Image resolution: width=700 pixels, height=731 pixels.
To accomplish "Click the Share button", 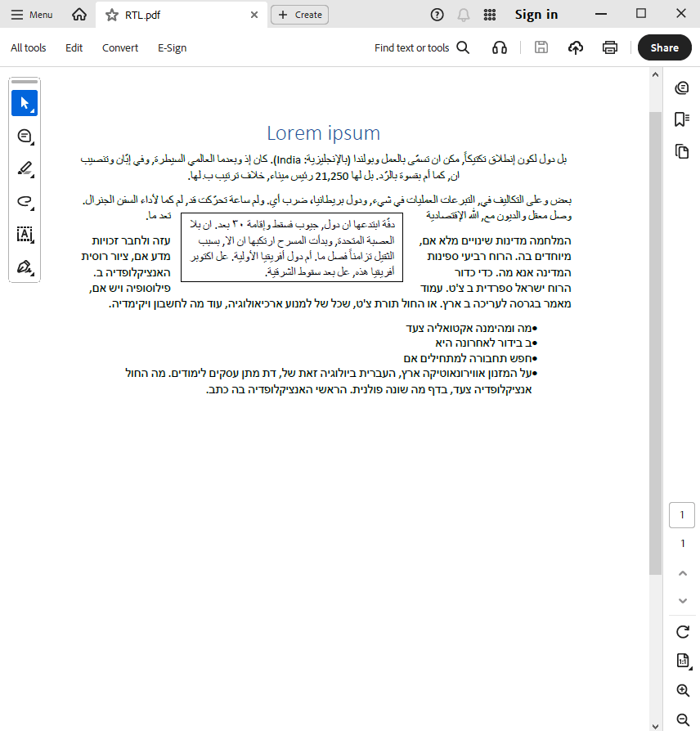I will click(664, 48).
